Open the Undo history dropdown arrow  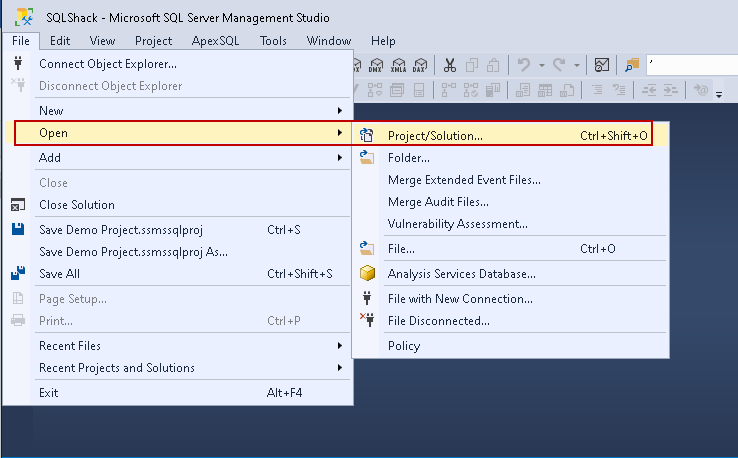tap(541, 65)
